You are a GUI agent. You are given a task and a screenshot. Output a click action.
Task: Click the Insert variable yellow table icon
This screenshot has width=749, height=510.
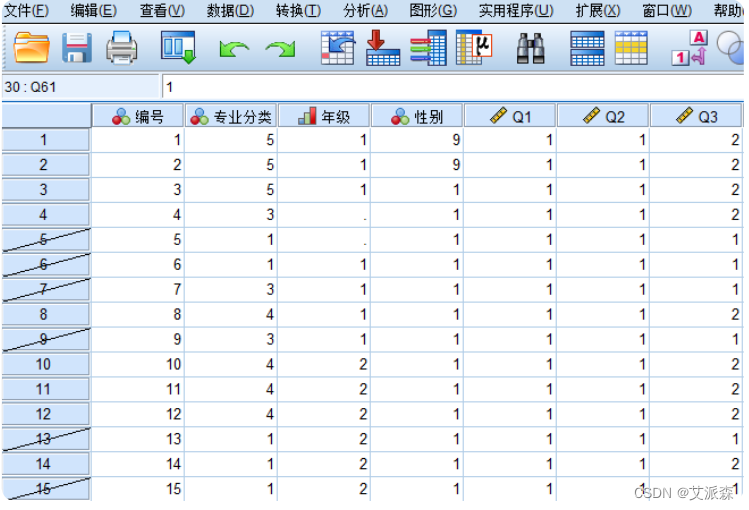(631, 48)
